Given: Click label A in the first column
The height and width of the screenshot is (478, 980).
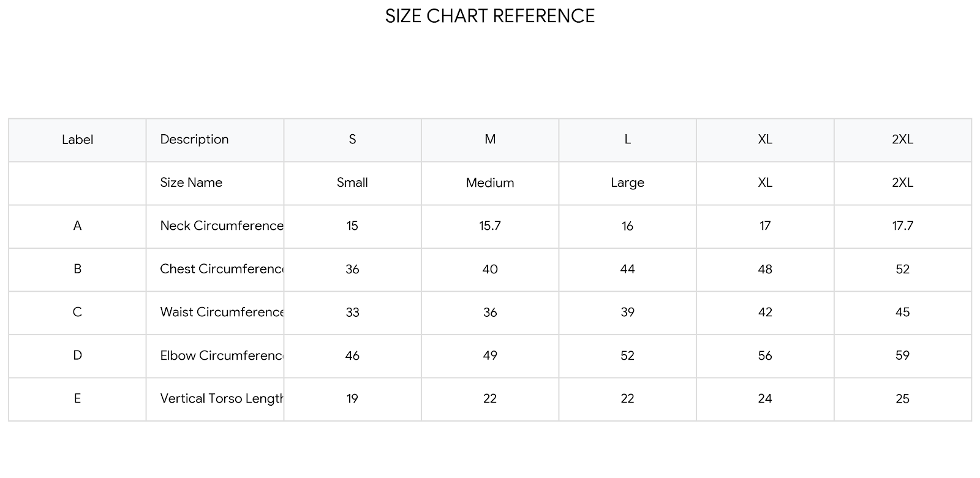Looking at the screenshot, I should pyautogui.click(x=77, y=226).
